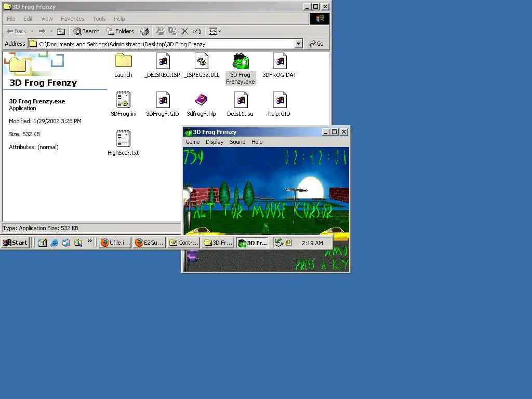Click the History toolbar icon
This screenshot has height=399, width=532.
click(144, 32)
